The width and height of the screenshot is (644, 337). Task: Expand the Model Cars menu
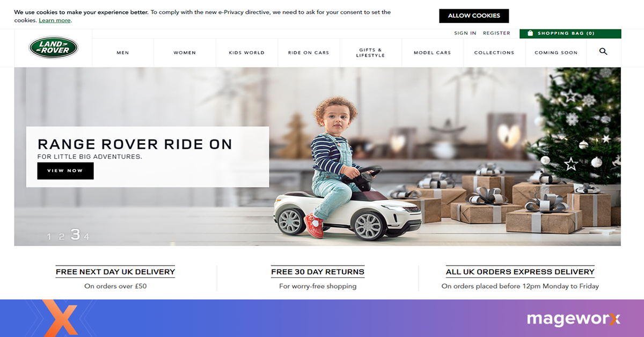pyautogui.click(x=432, y=53)
